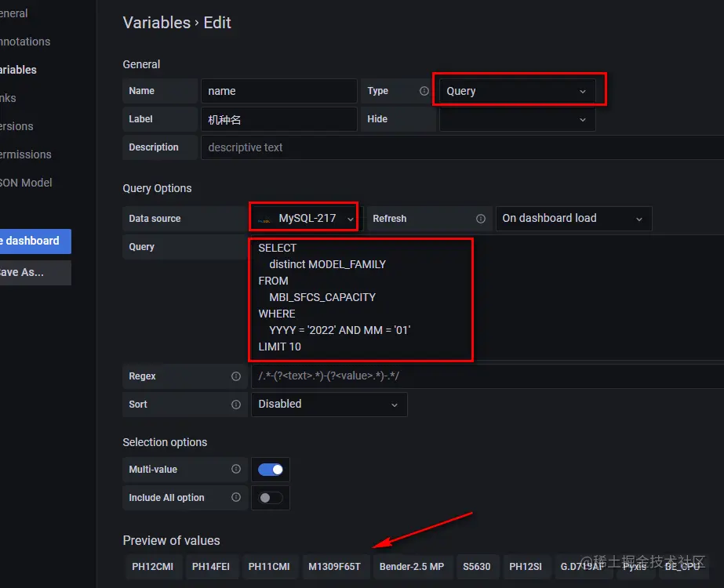
Task: Open the Type dropdown showing Query
Action: [517, 91]
